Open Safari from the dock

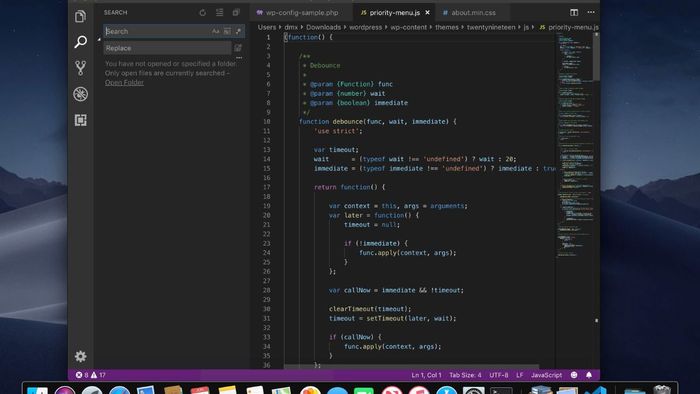(120, 390)
